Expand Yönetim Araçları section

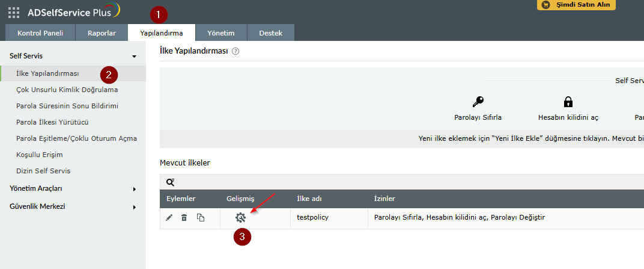tap(135, 189)
